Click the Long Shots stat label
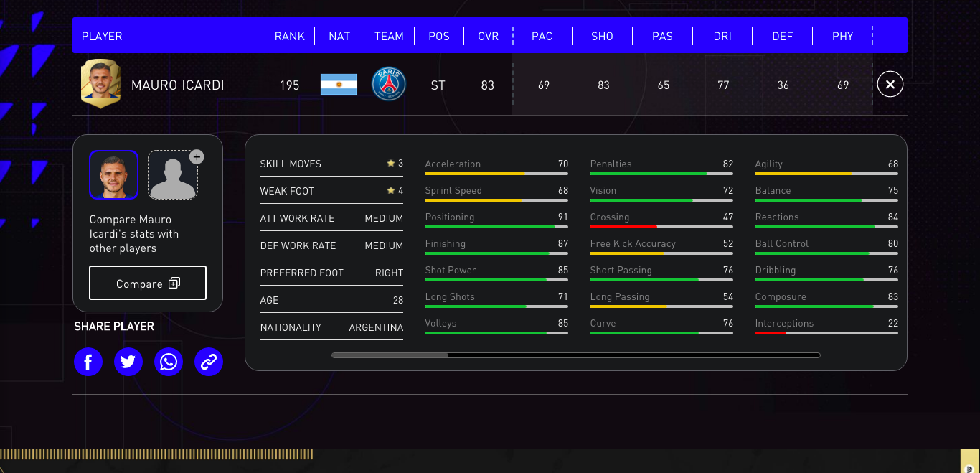The width and height of the screenshot is (980, 473). coord(450,296)
